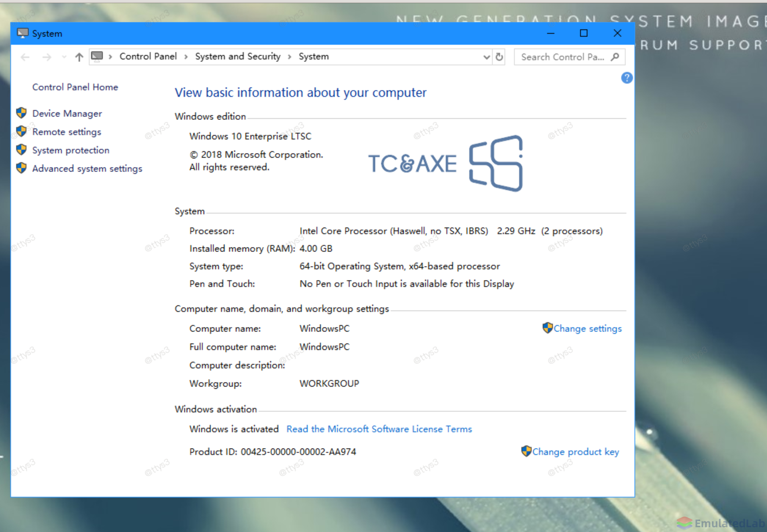Click shield icon next to Change settings
767x532 pixels.
click(x=547, y=328)
